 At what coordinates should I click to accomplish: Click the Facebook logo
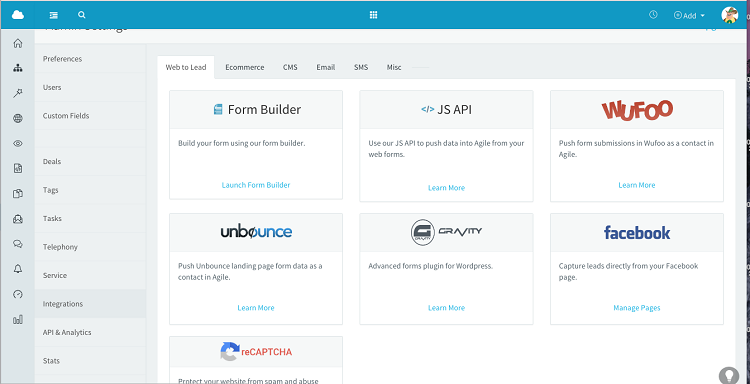637,233
